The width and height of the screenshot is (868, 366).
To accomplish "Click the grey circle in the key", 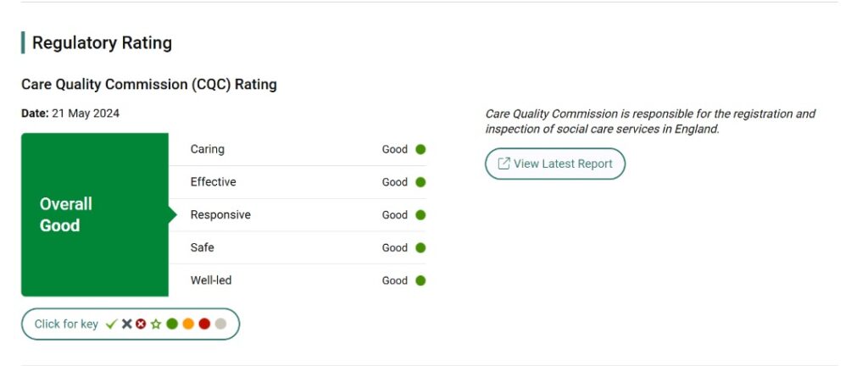I will tap(220, 324).
